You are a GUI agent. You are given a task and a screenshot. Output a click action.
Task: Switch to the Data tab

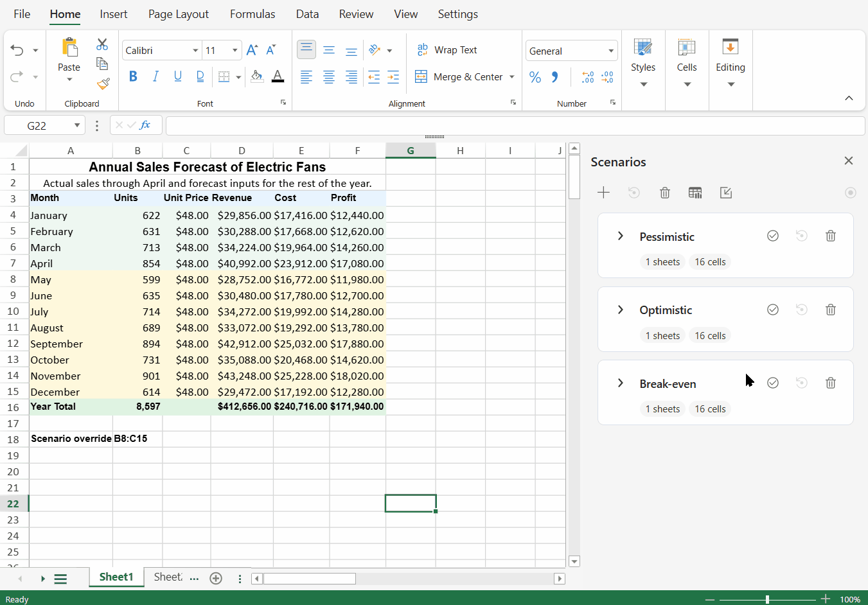[x=307, y=14]
